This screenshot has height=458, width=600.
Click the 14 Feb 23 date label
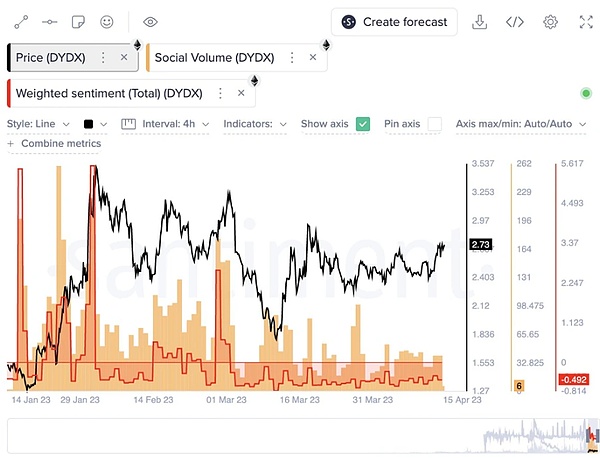tap(153, 400)
